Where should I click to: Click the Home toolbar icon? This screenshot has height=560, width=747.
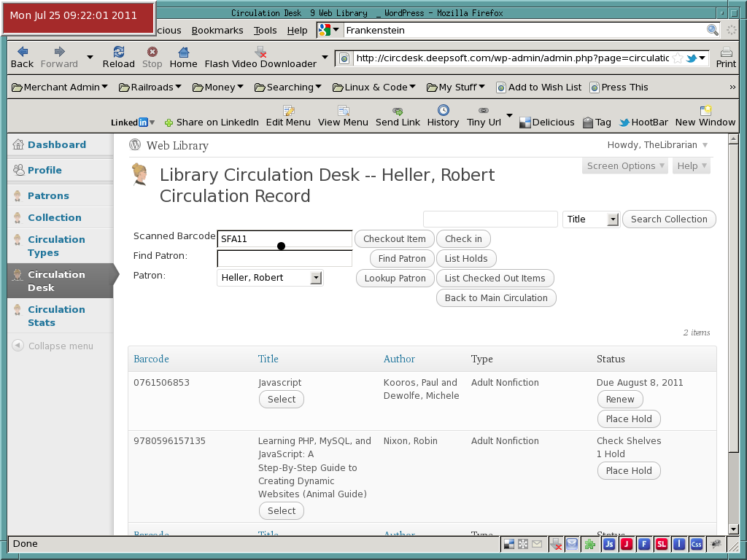point(183,52)
